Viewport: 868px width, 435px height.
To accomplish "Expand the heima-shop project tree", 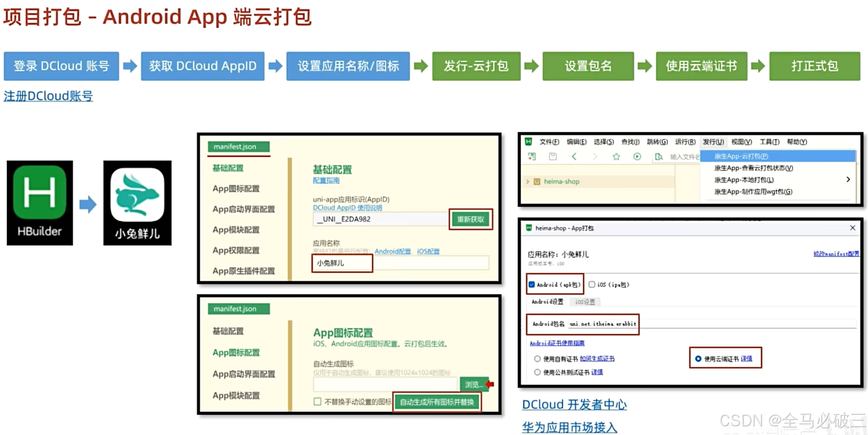I will pyautogui.click(x=528, y=181).
